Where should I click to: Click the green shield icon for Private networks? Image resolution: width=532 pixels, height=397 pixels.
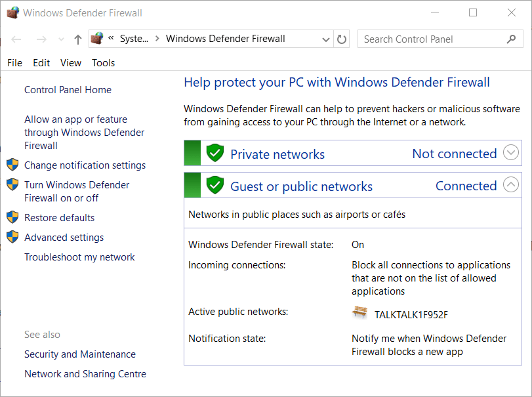(215, 154)
